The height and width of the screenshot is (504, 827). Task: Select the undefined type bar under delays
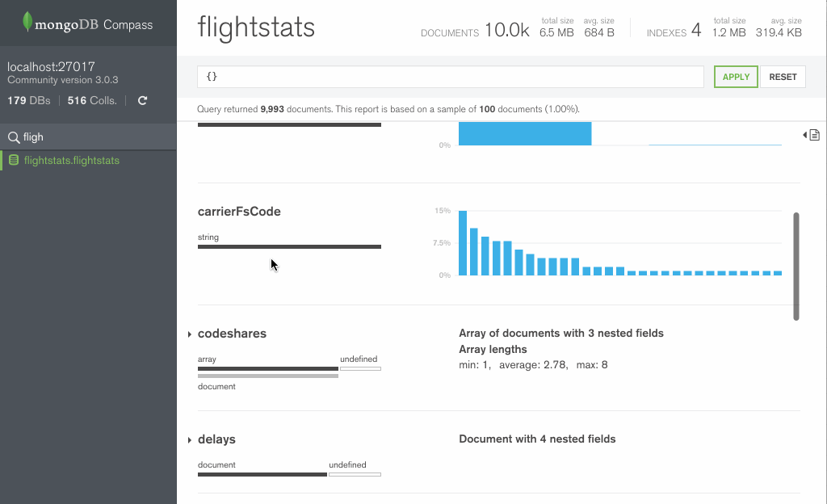pyautogui.click(x=355, y=474)
